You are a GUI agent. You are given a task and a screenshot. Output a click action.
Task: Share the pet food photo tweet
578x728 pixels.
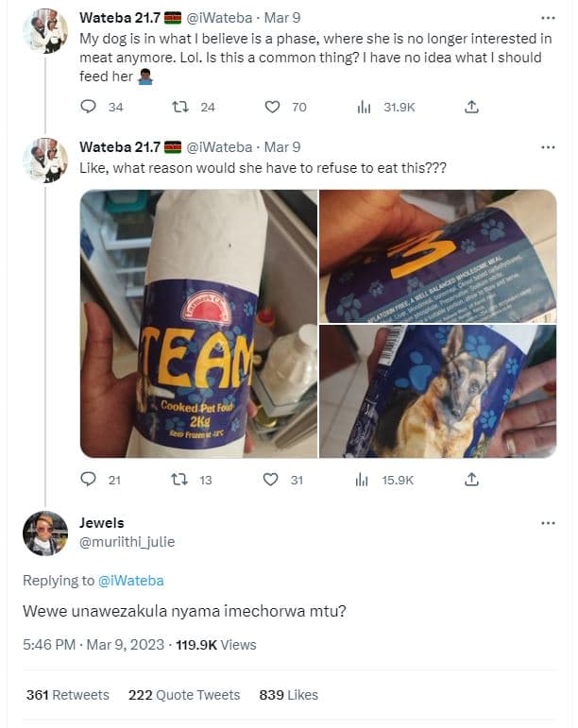tap(471, 480)
